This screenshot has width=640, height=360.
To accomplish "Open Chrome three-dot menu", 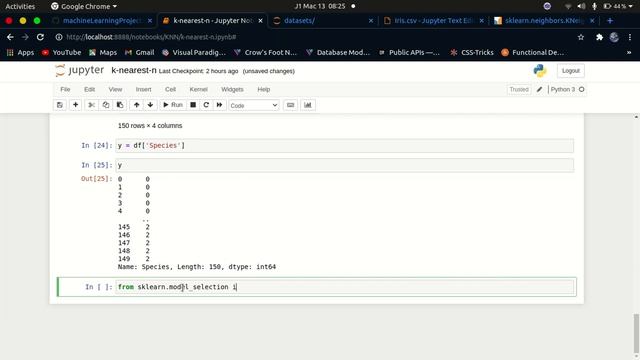I will click(x=630, y=37).
